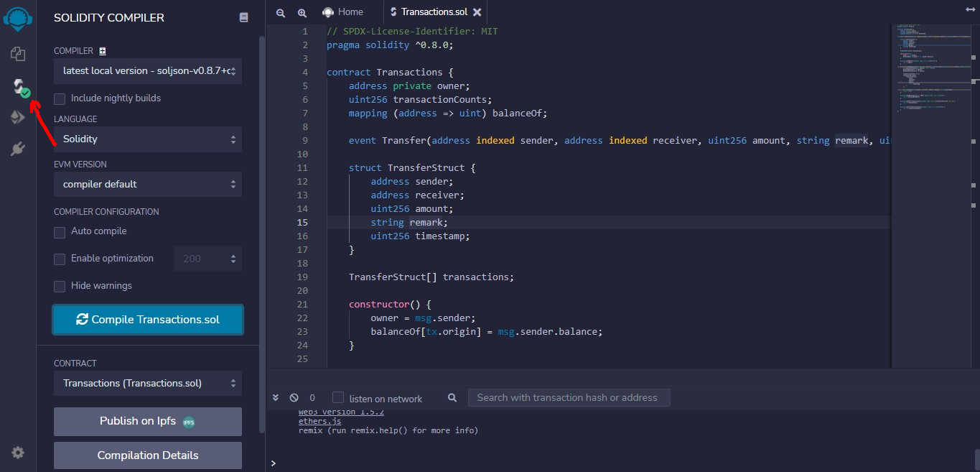Close the Transactions.sol tab
This screenshot has height=472, width=980.
477,12
